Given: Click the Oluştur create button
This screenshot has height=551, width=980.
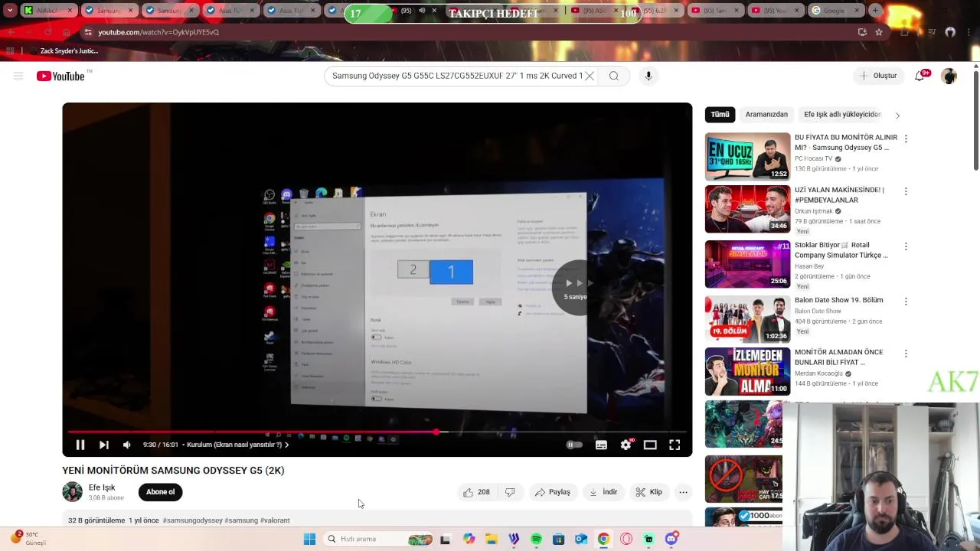Looking at the screenshot, I should click(878, 76).
